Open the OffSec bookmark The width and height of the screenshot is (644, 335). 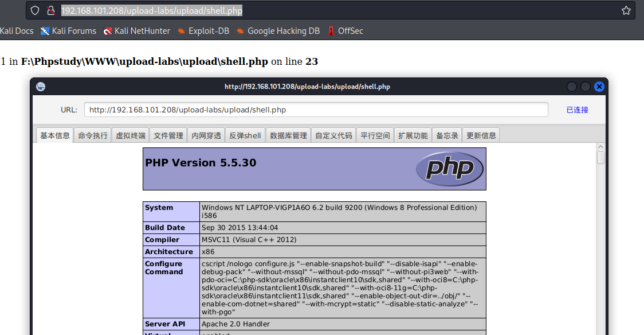[x=345, y=31]
